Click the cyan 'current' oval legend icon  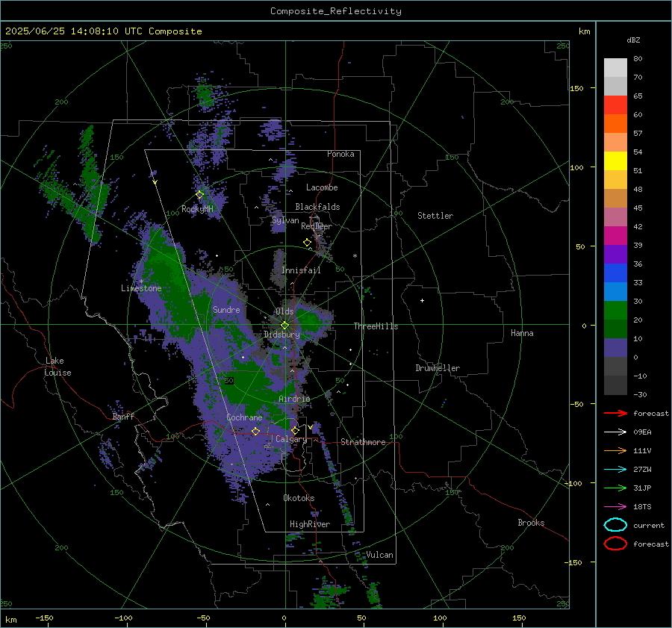click(615, 525)
